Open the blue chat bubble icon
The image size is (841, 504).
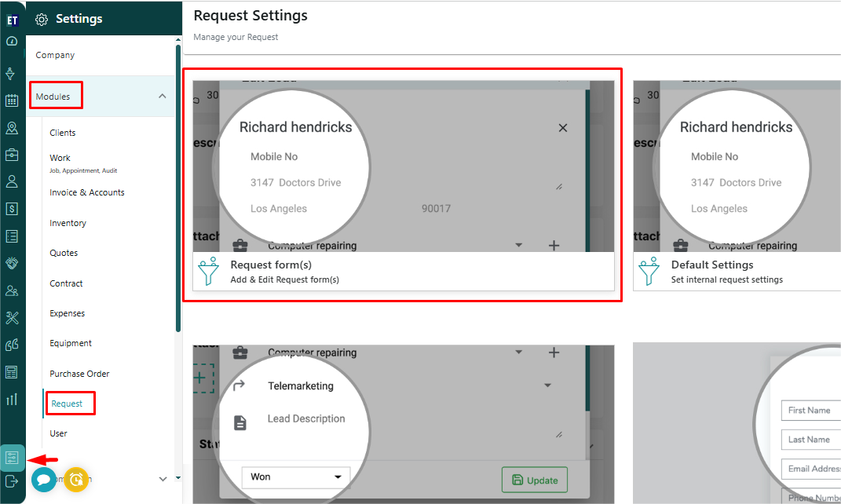pyautogui.click(x=44, y=479)
